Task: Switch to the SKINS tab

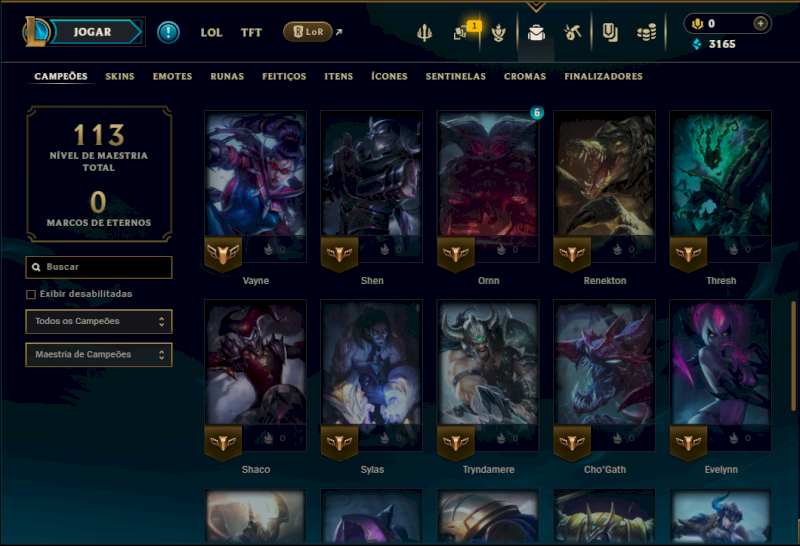Action: click(x=120, y=77)
